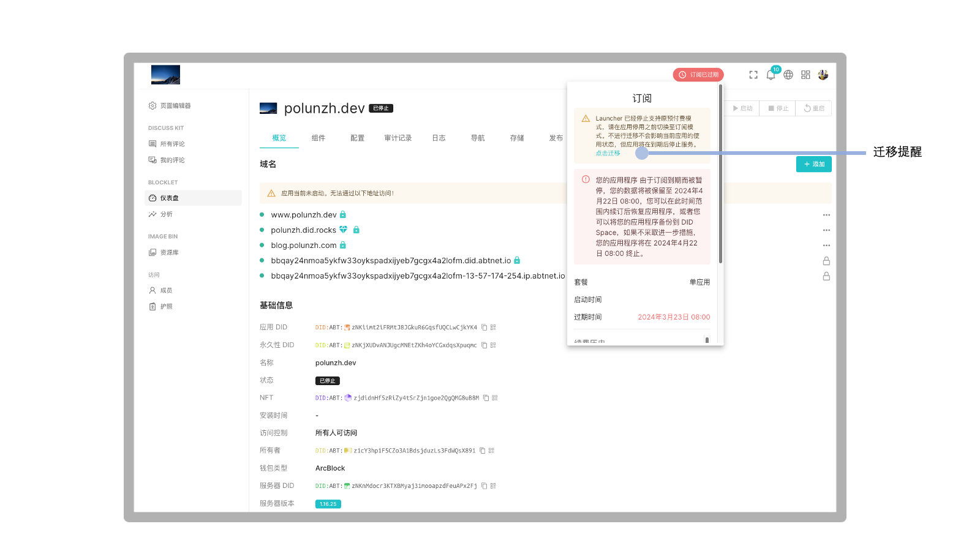Viewport: 980px width, 551px height.
Task: Open the user avatar menu
Action: coord(823,74)
